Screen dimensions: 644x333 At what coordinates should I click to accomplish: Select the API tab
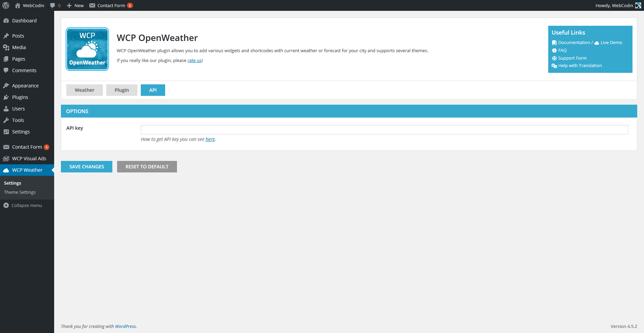point(153,90)
